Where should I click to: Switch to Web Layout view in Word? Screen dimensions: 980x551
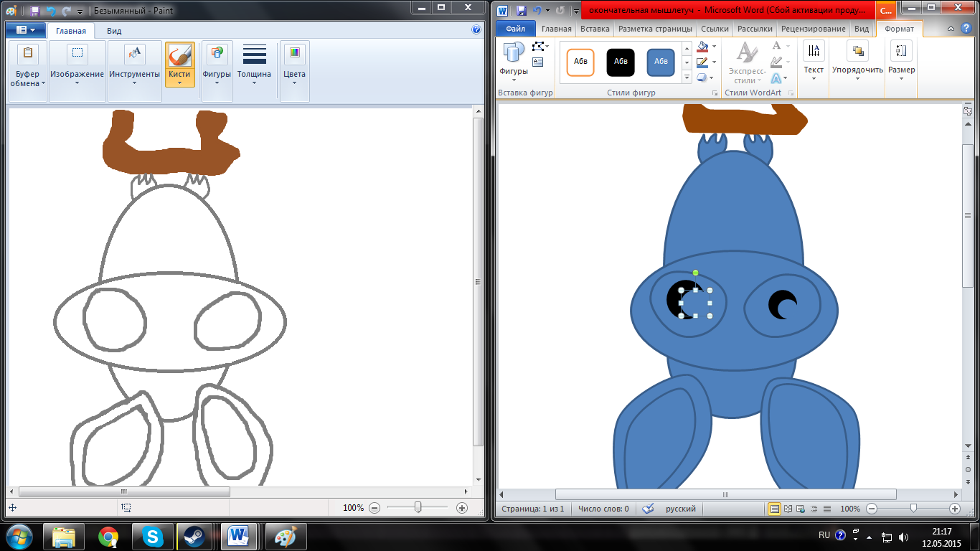coord(801,509)
